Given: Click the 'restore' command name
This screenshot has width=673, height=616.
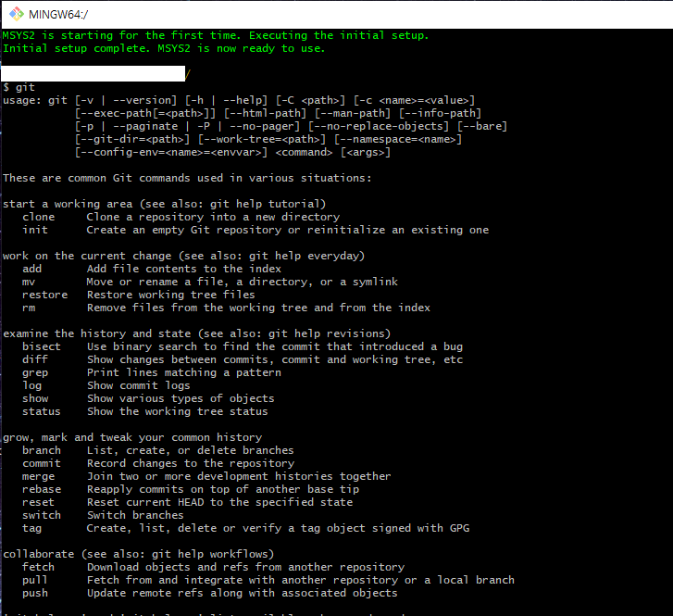Looking at the screenshot, I should coord(45,295).
